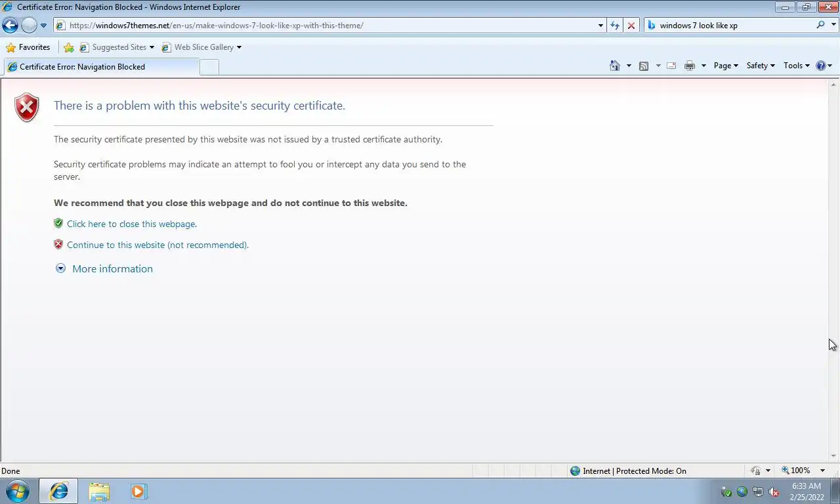Click the status bar privacy icon
The width and height of the screenshot is (840, 504).
tap(756, 471)
